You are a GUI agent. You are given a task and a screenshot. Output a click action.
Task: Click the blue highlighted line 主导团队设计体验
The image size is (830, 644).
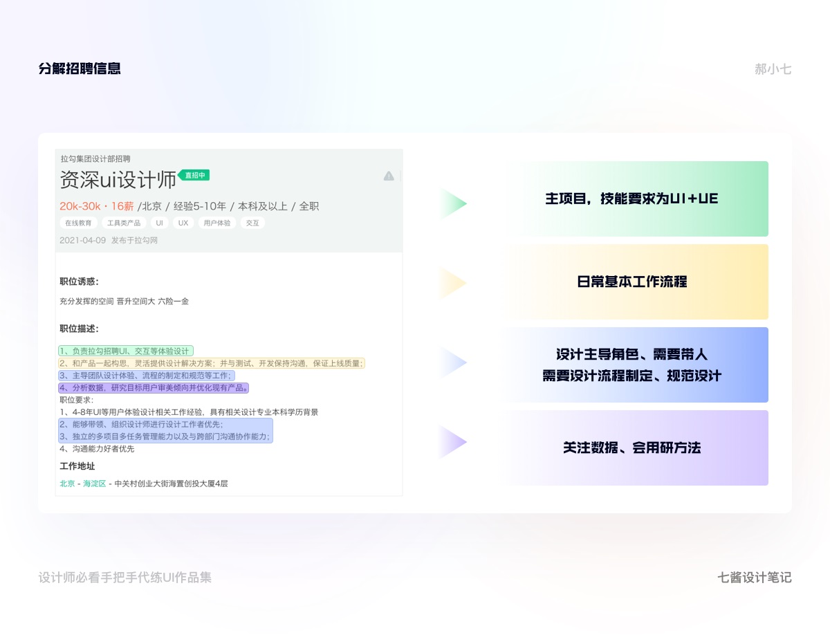click(147, 375)
